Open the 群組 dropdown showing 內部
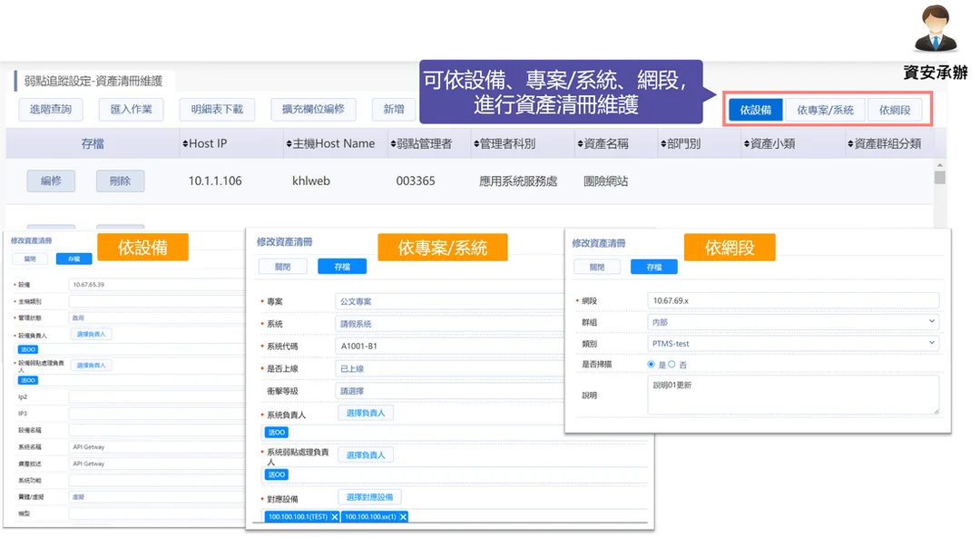 [793, 322]
